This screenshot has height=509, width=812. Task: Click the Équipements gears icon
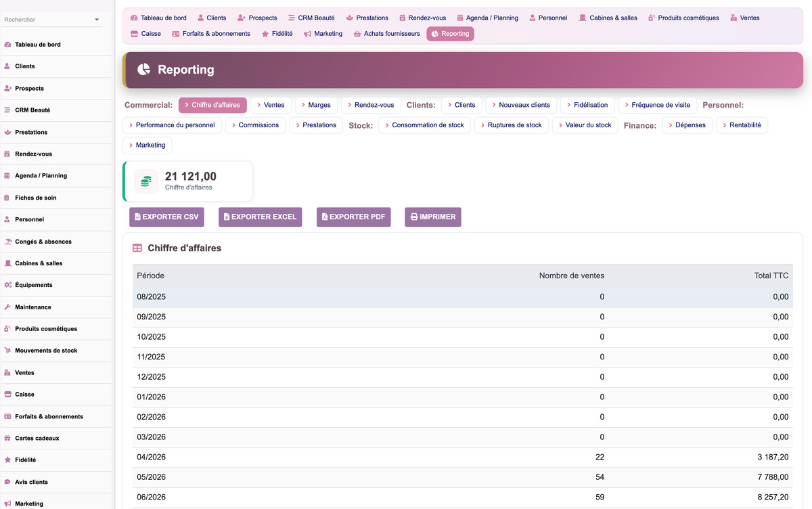tap(7, 285)
